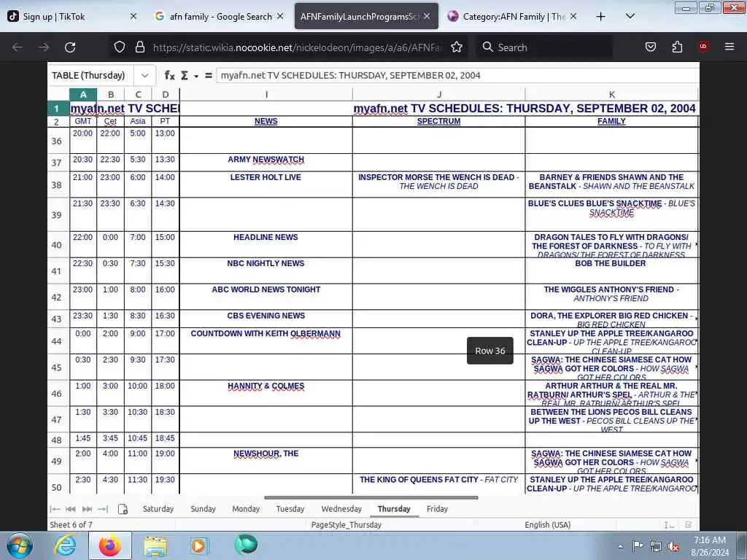Jump to first sheet navigation arrow

pyautogui.click(x=55, y=509)
